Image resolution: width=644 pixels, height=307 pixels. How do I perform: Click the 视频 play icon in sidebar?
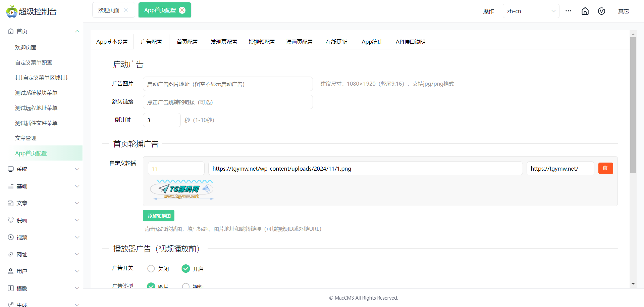[x=11, y=237]
